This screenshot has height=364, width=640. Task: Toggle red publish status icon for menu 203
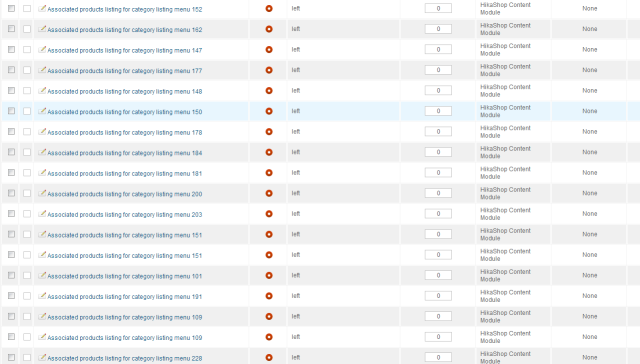pyautogui.click(x=269, y=214)
